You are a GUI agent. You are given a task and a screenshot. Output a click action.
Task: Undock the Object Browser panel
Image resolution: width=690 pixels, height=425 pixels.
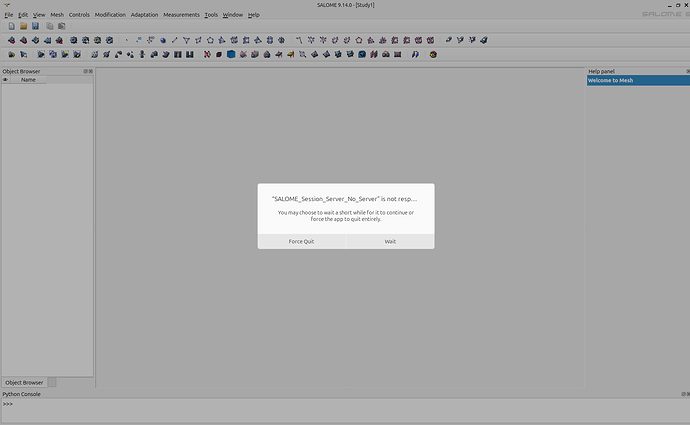[x=85, y=71]
